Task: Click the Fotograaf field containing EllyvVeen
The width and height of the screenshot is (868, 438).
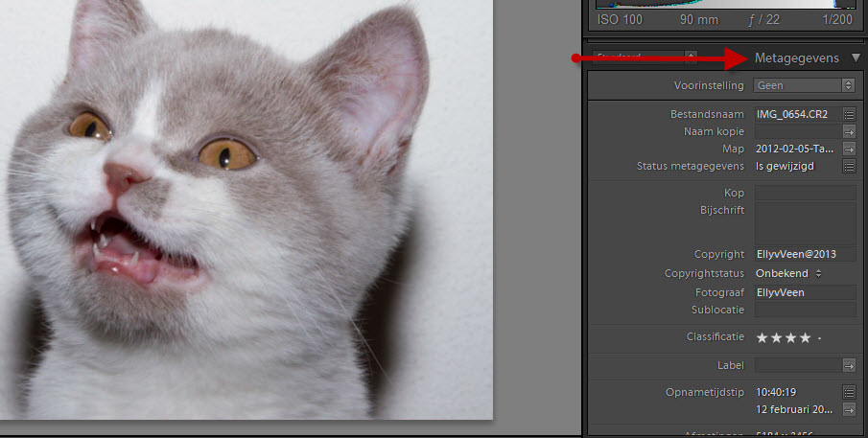Action: point(805,292)
